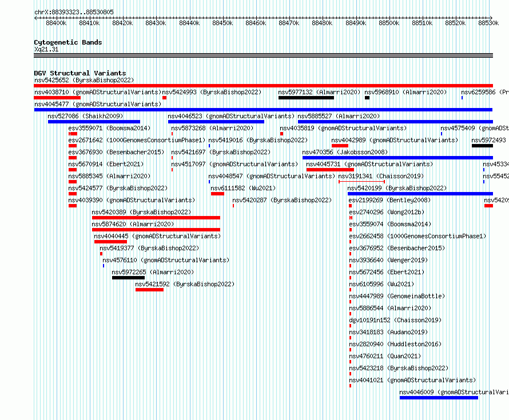
Task: Select nsv5421697 (ByrskaBishop2022) label
Action: coord(221,152)
